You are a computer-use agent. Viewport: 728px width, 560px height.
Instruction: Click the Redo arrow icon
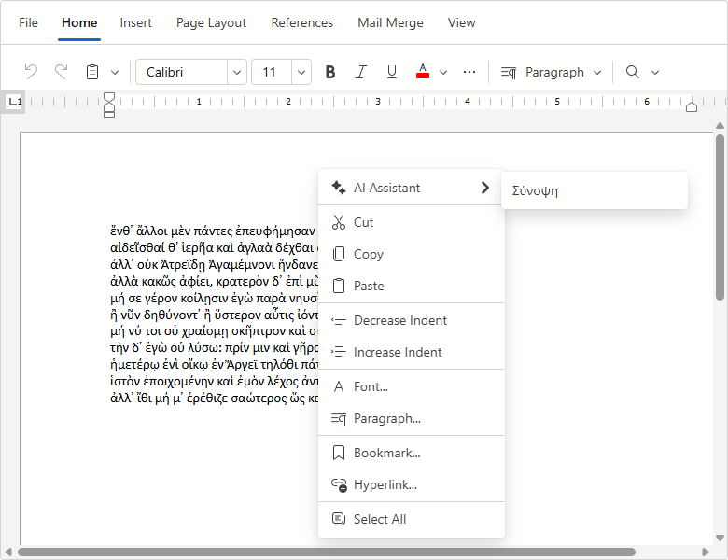61,72
